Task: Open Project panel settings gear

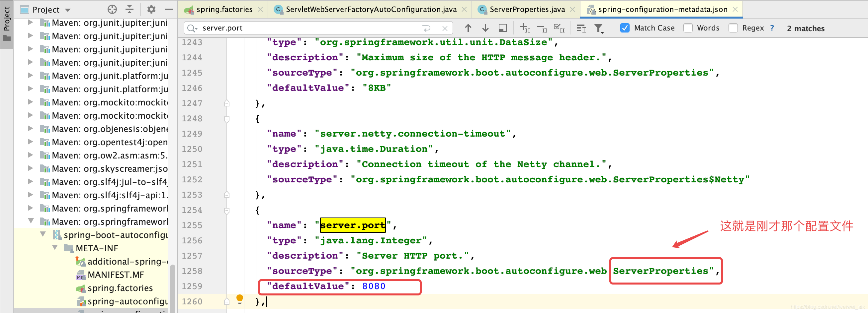Action: [151, 9]
